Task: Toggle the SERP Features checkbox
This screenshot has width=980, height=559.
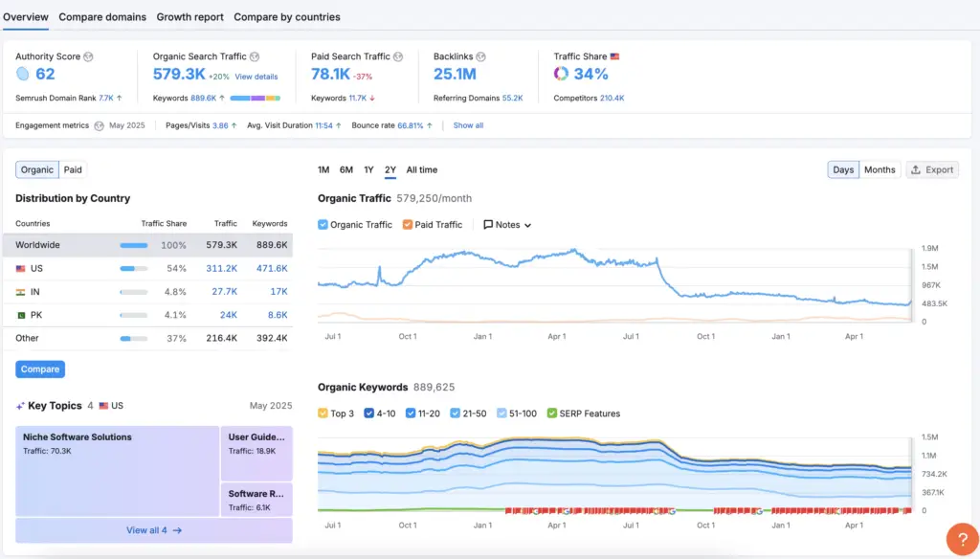Action: pyautogui.click(x=552, y=414)
